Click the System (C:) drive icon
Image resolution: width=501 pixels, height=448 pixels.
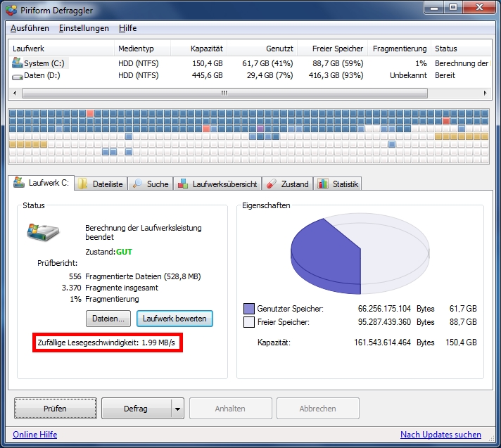point(18,63)
